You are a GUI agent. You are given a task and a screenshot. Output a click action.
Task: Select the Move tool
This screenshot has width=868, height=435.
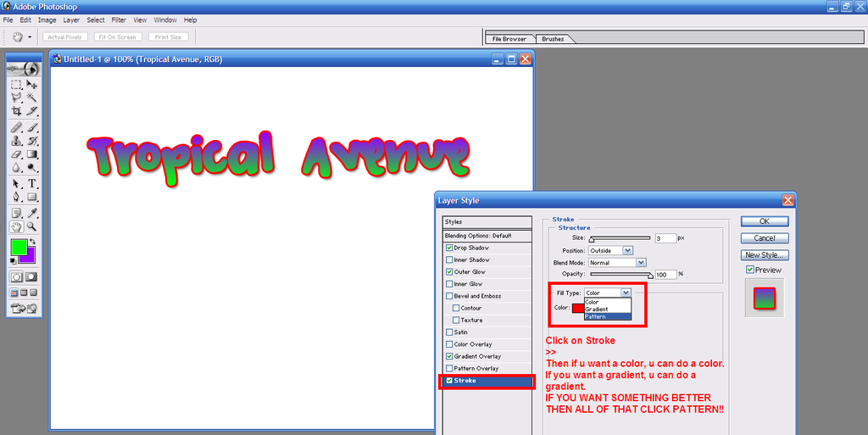pos(32,85)
